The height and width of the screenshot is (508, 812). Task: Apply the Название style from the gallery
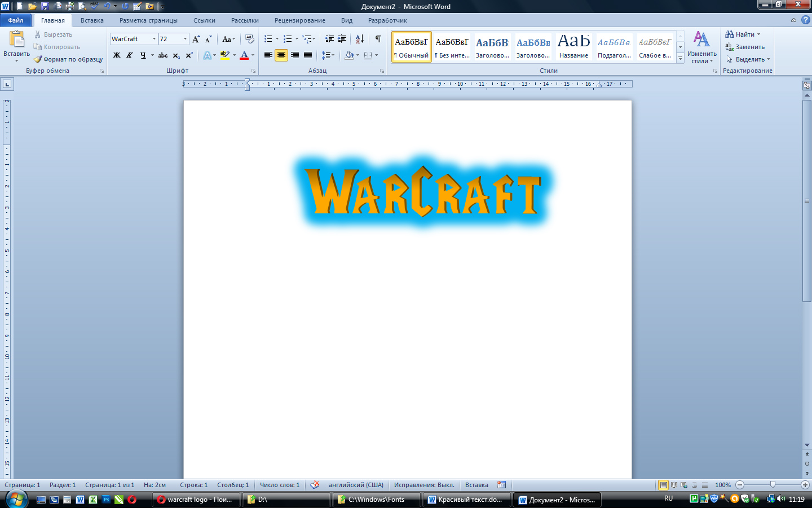pyautogui.click(x=573, y=47)
